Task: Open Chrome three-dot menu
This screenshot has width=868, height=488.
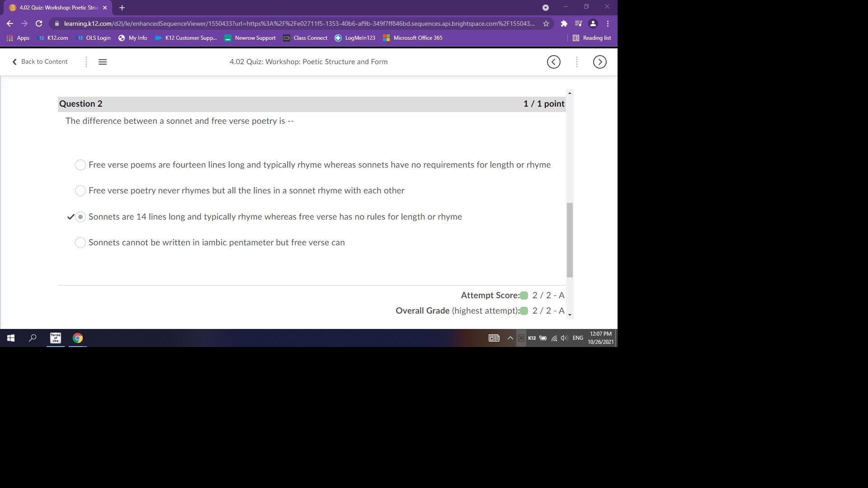Action: [x=608, y=23]
